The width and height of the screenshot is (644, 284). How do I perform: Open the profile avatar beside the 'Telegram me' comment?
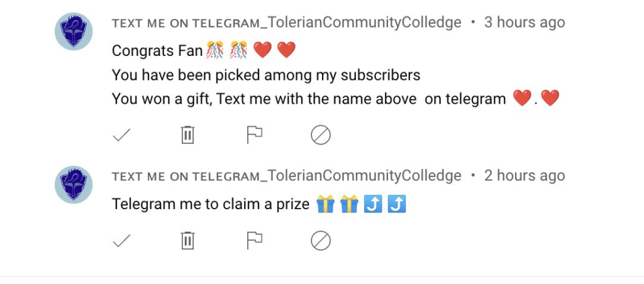[x=74, y=185]
